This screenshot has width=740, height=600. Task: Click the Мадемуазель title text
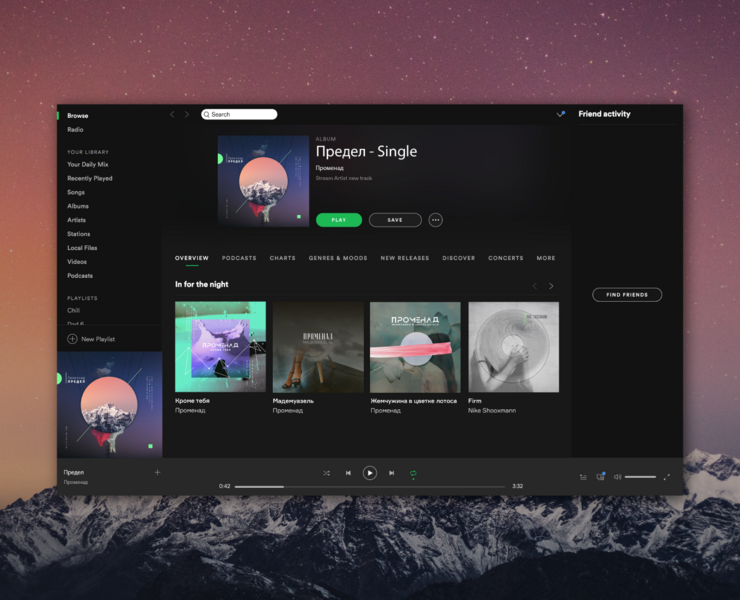(x=293, y=401)
